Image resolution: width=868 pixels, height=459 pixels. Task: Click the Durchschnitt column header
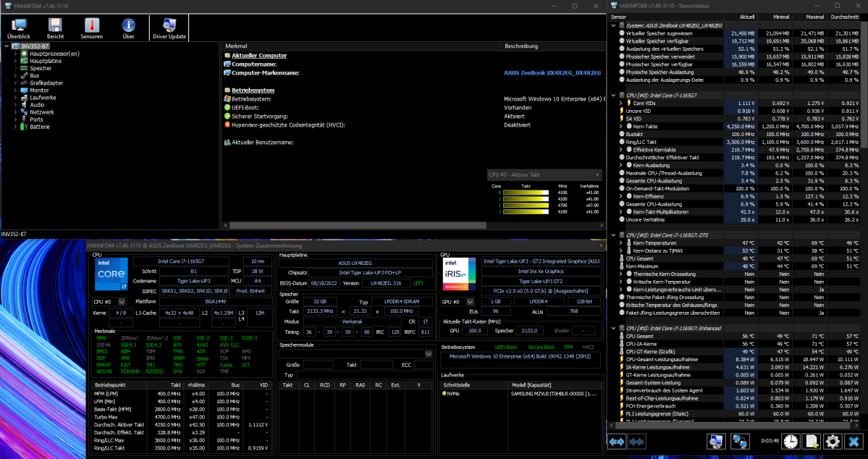843,17
